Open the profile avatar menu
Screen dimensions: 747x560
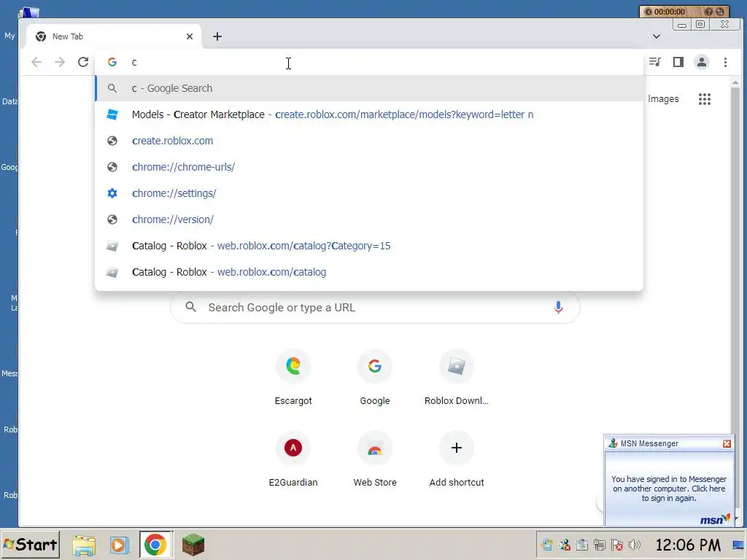702,62
